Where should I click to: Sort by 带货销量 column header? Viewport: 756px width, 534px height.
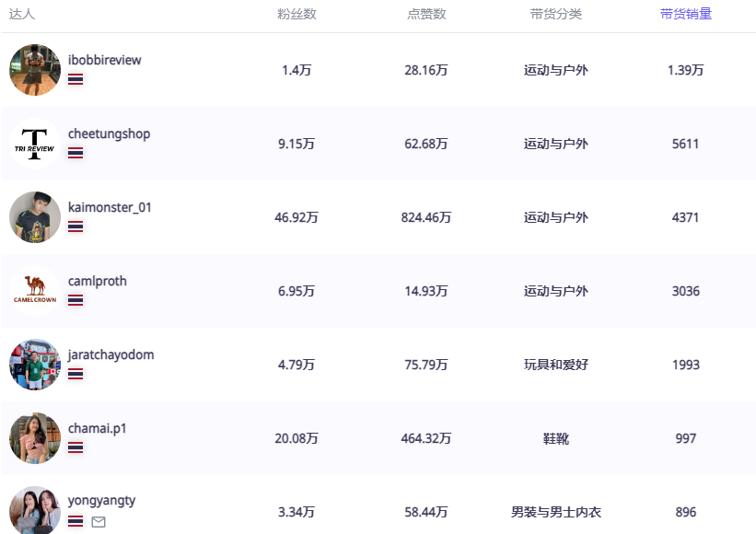[685, 15]
